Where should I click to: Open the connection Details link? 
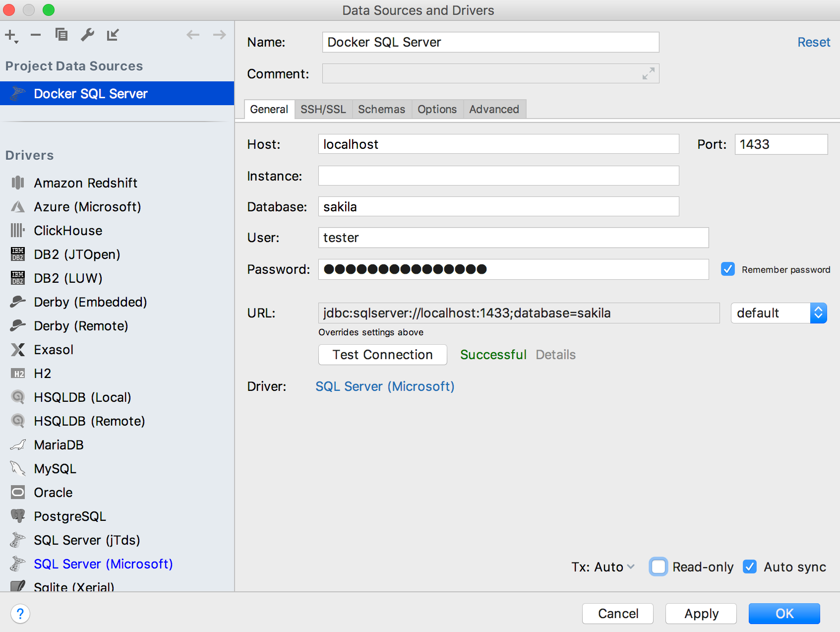click(555, 355)
